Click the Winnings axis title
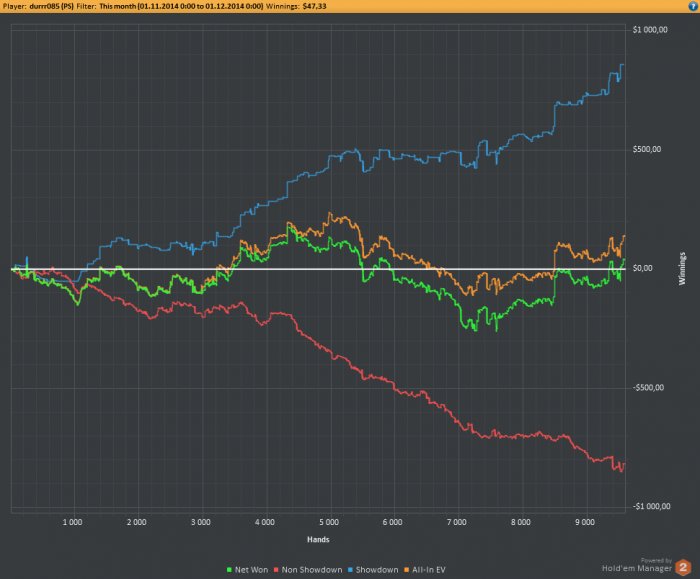Viewport: 700px width, 579px height. (x=682, y=268)
